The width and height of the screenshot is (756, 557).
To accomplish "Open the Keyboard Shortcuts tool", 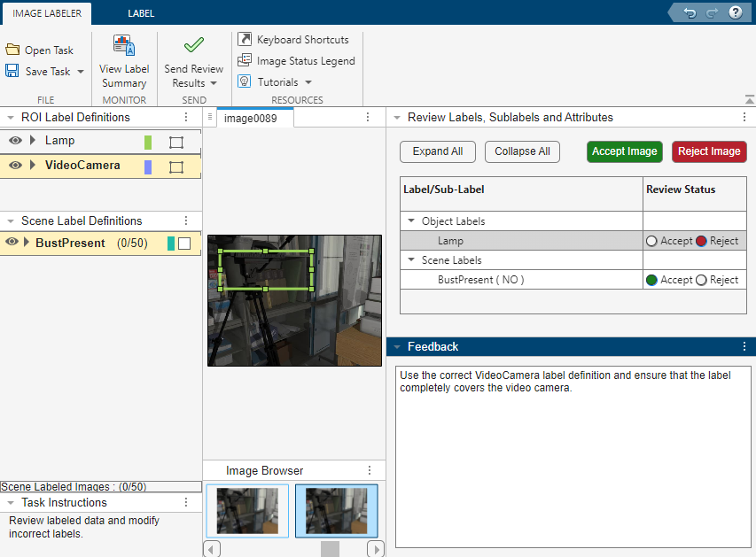I will [x=296, y=39].
